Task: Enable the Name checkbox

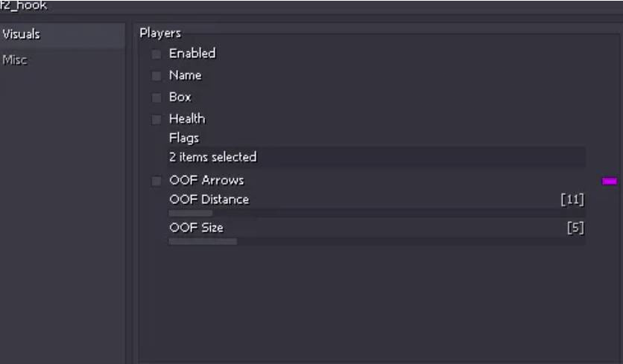Action: [x=156, y=75]
